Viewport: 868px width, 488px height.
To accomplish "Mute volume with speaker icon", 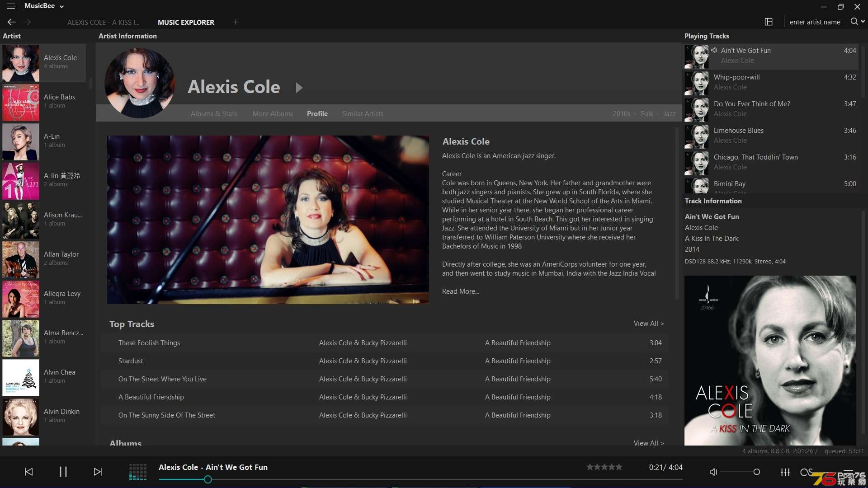I will [713, 472].
